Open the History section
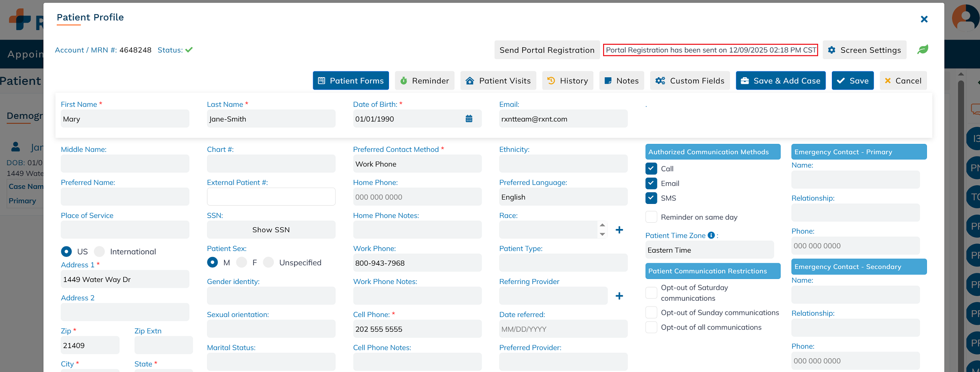 coord(567,80)
